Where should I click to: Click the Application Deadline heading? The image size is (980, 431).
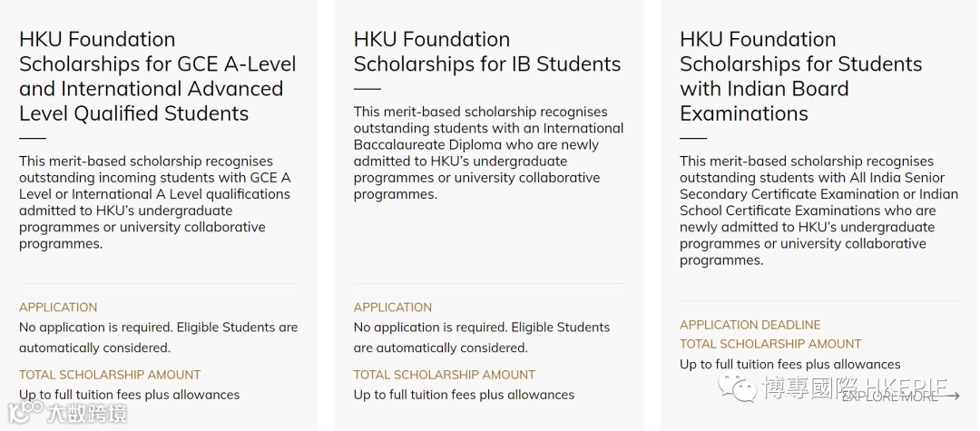pyautogui.click(x=750, y=325)
